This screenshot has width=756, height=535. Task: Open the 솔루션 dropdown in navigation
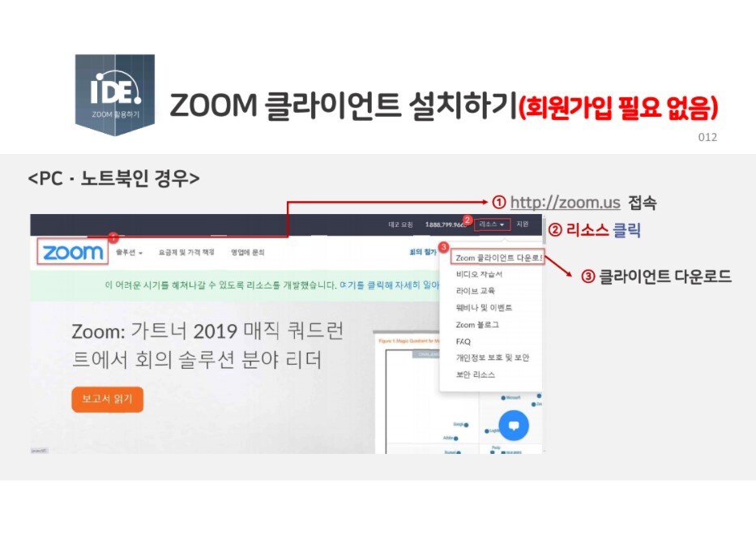(129, 252)
